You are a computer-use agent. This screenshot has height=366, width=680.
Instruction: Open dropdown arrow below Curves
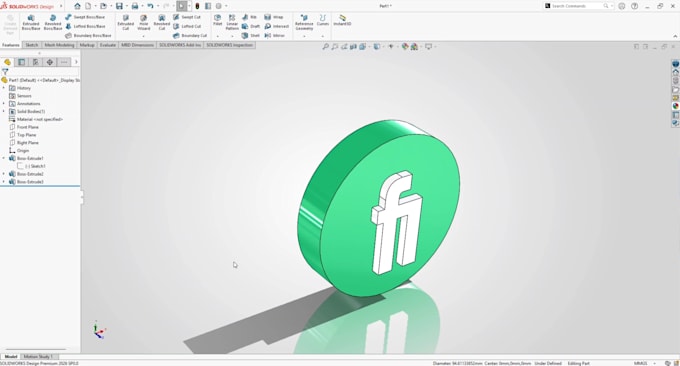click(x=323, y=36)
